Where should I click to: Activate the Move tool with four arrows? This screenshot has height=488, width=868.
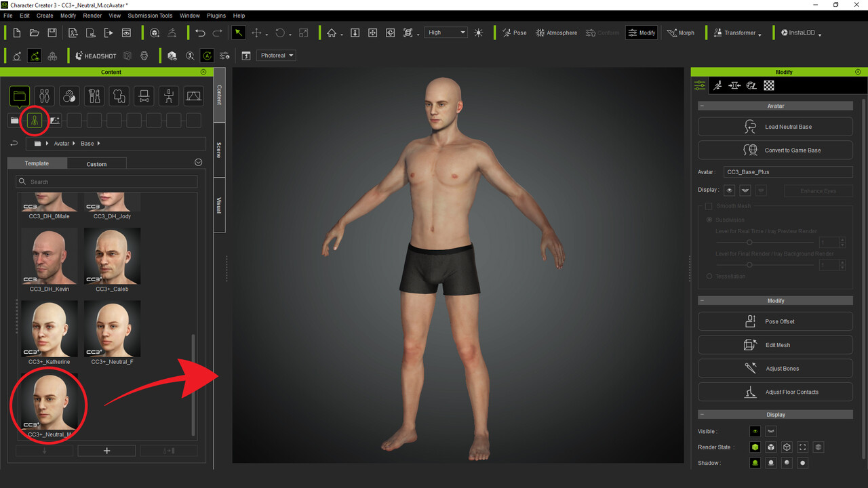pyautogui.click(x=257, y=33)
